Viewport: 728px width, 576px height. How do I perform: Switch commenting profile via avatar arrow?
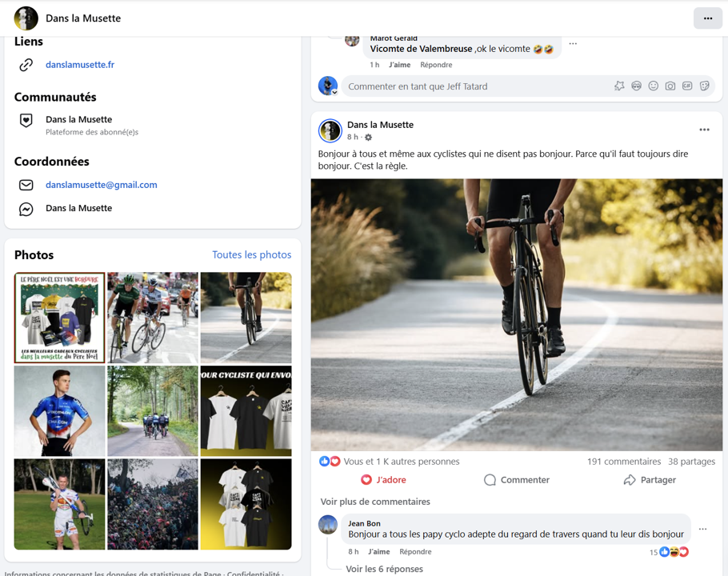(x=334, y=92)
